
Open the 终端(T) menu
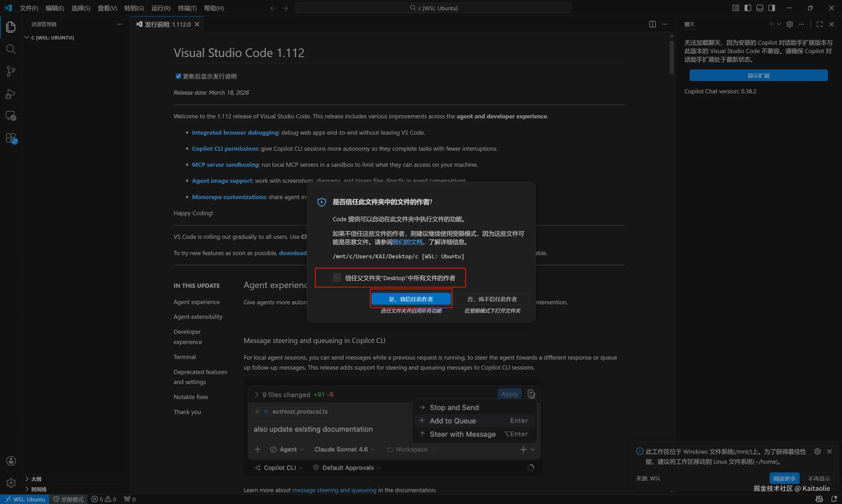[x=187, y=8]
